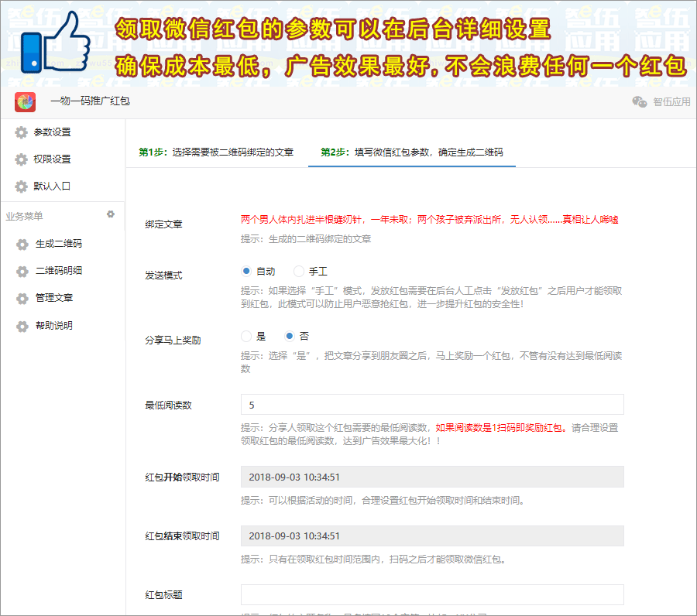Click the 一物一码推广红包 header title
Image resolution: width=697 pixels, height=616 pixels.
click(x=91, y=101)
